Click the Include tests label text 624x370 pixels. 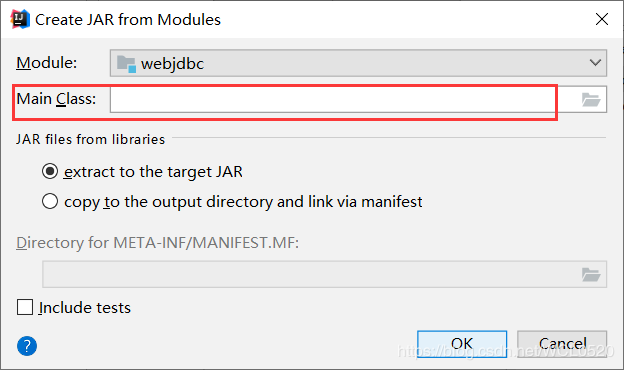pos(85,308)
